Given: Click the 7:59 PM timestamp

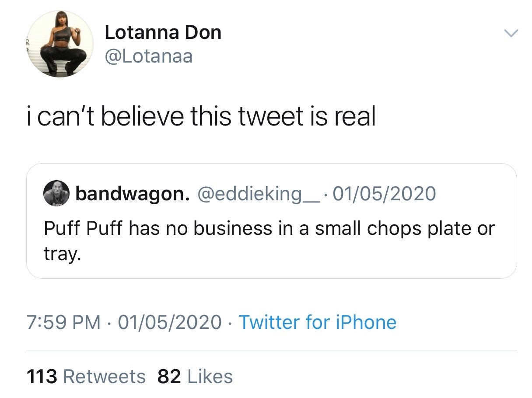Looking at the screenshot, I should click(x=64, y=322).
